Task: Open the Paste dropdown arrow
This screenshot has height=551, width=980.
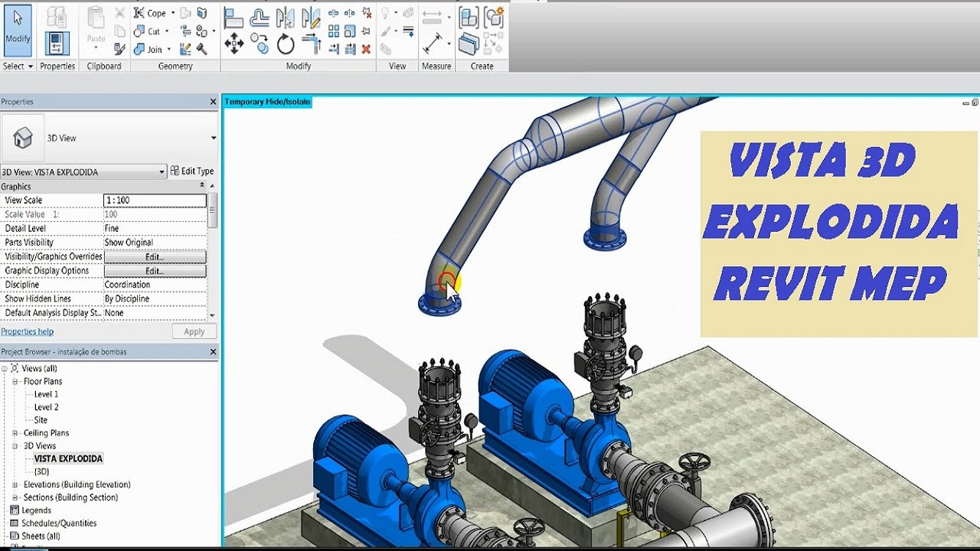Action: coord(96,49)
